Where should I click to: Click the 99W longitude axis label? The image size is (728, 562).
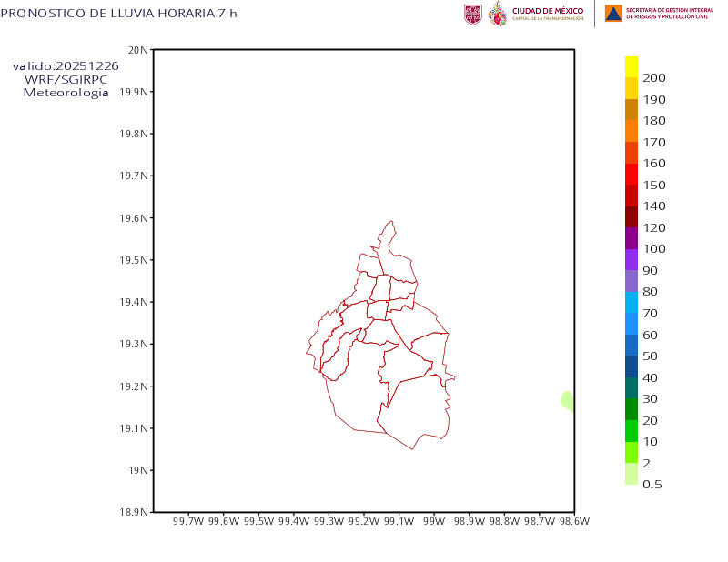tap(433, 521)
